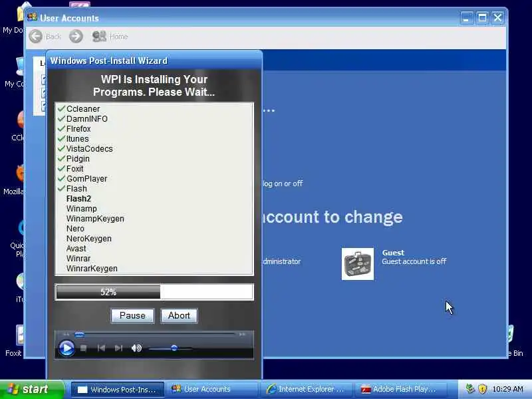The height and width of the screenshot is (399, 532).
Task: Play media in the embedded player
Action: click(66, 348)
